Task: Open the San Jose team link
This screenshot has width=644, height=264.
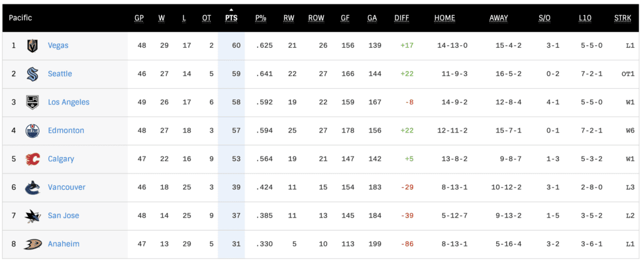Action: tap(64, 216)
